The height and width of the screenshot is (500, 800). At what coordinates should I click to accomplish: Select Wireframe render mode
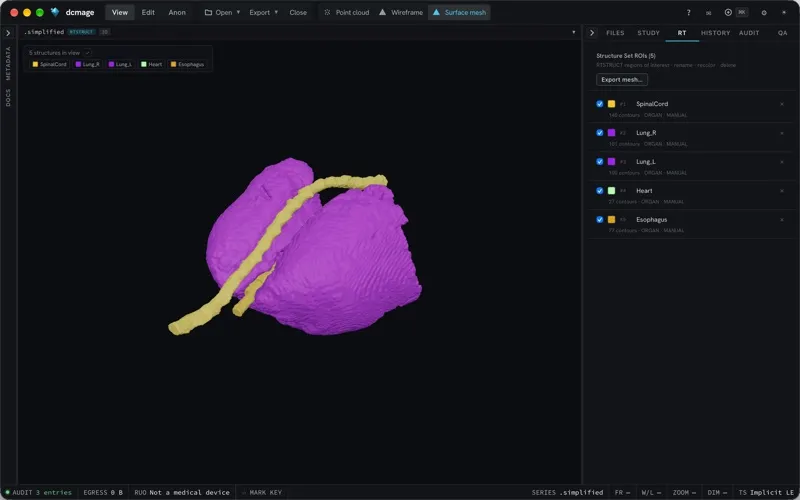(401, 12)
